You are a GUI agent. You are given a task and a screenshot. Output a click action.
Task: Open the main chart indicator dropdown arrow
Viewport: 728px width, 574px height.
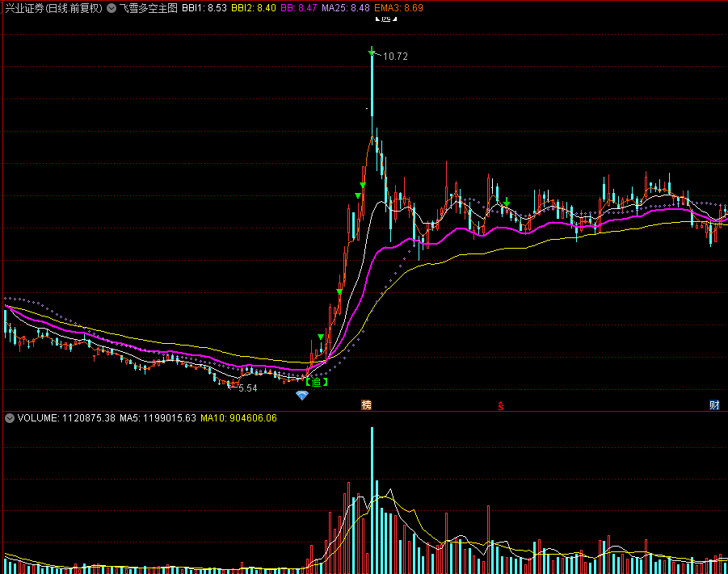(x=112, y=8)
